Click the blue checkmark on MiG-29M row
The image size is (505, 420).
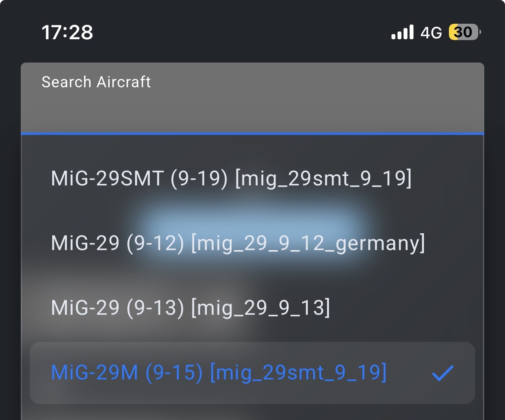click(x=443, y=373)
